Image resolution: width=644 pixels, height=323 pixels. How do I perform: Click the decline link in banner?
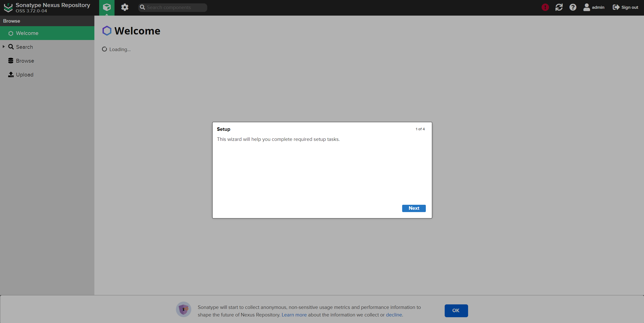point(394,315)
